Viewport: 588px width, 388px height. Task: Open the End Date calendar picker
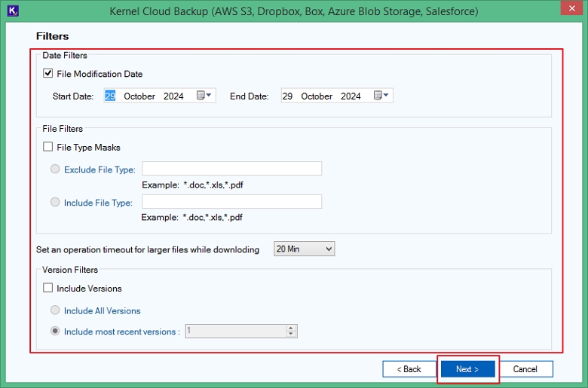381,96
